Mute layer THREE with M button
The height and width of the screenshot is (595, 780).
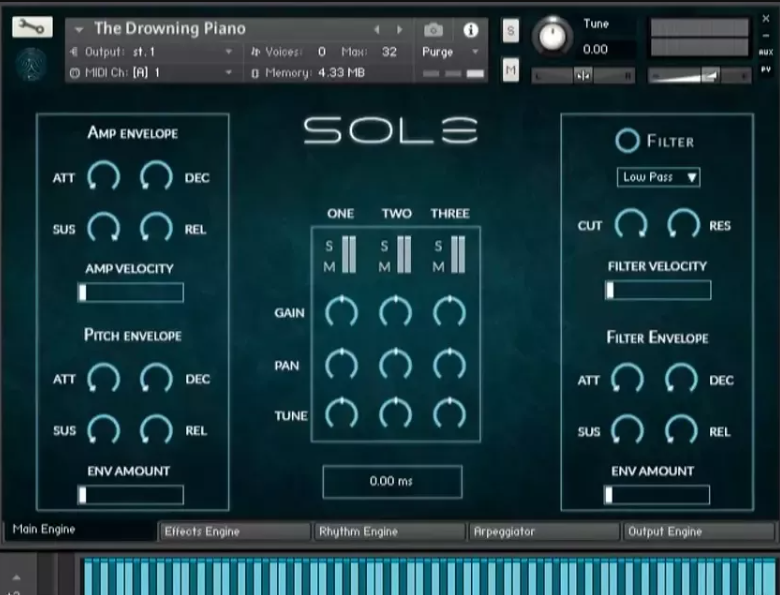[x=438, y=267]
